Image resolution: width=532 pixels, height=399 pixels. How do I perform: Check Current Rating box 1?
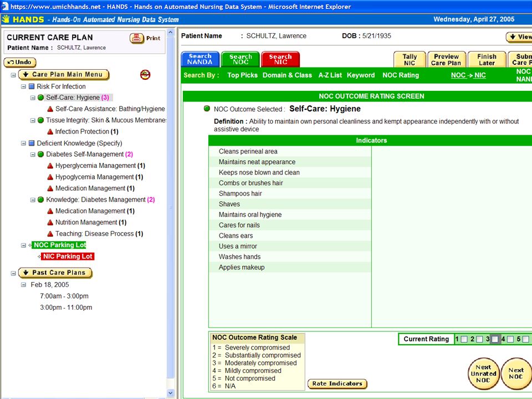pos(464,339)
